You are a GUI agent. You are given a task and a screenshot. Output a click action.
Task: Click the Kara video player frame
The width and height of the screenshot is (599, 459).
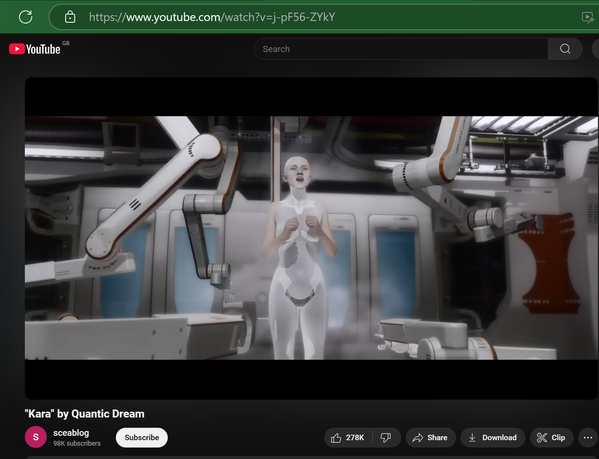coord(311,238)
